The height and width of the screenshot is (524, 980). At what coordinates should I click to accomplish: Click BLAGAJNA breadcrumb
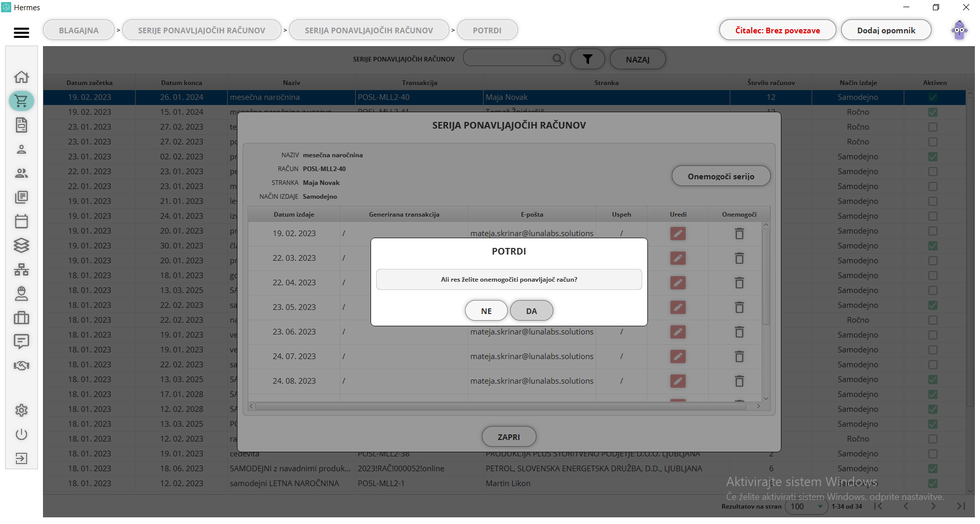79,30
